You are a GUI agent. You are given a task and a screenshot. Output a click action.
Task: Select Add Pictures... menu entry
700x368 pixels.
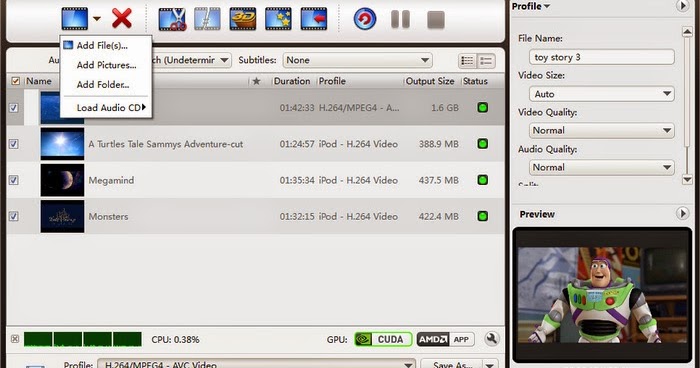106,65
